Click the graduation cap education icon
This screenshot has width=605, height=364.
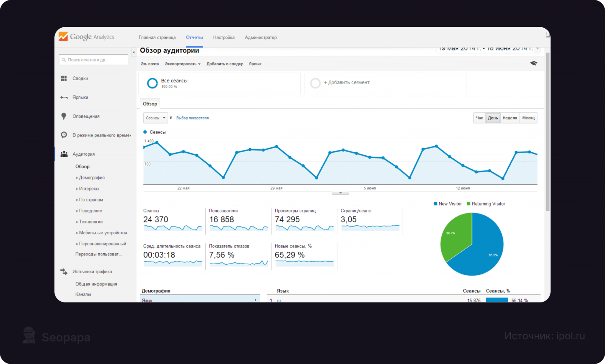point(534,63)
